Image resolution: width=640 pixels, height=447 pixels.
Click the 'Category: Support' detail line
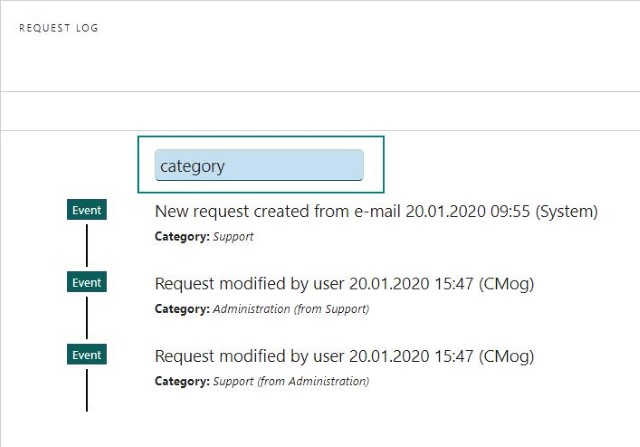pos(204,237)
